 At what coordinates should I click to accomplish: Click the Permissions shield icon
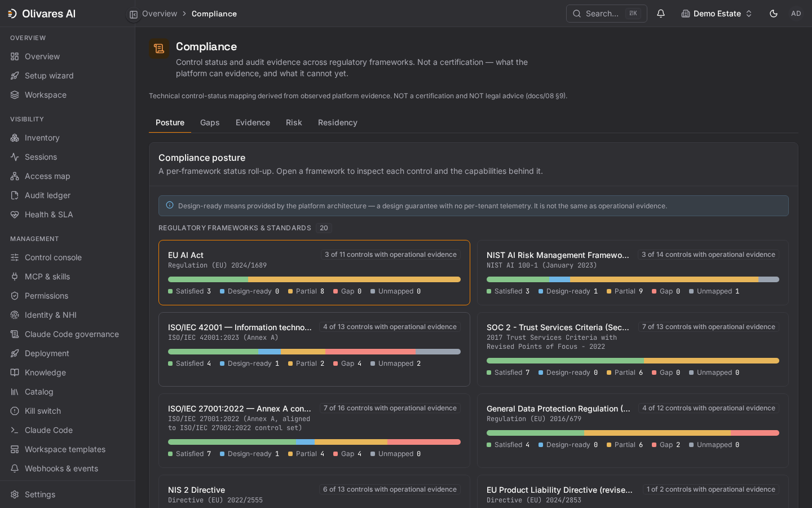pyautogui.click(x=15, y=296)
